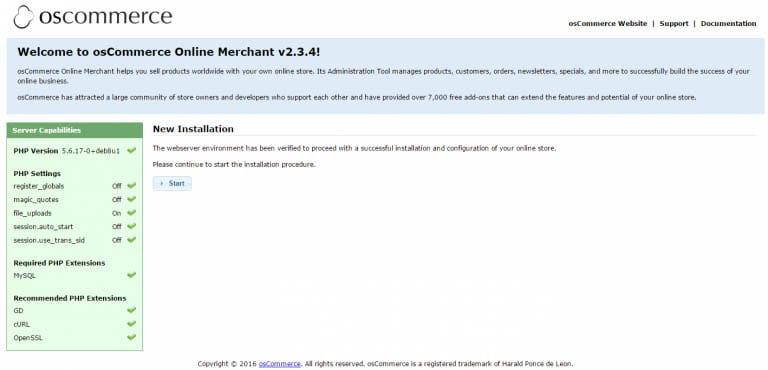Click the OpenSSL extension name
Image resolution: width=768 pixels, height=370 pixels.
pyautogui.click(x=28, y=338)
